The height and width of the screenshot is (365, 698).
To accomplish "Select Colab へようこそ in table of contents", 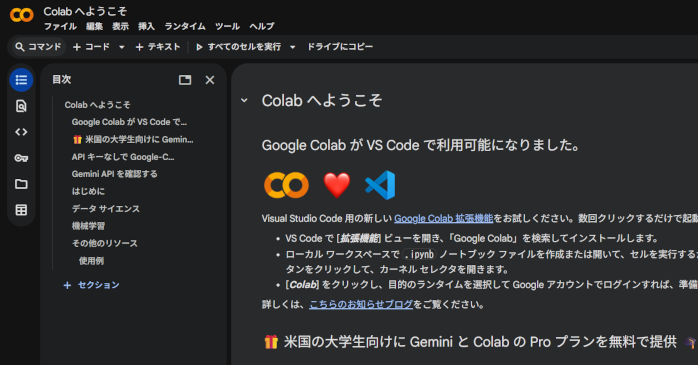I will click(x=97, y=105).
